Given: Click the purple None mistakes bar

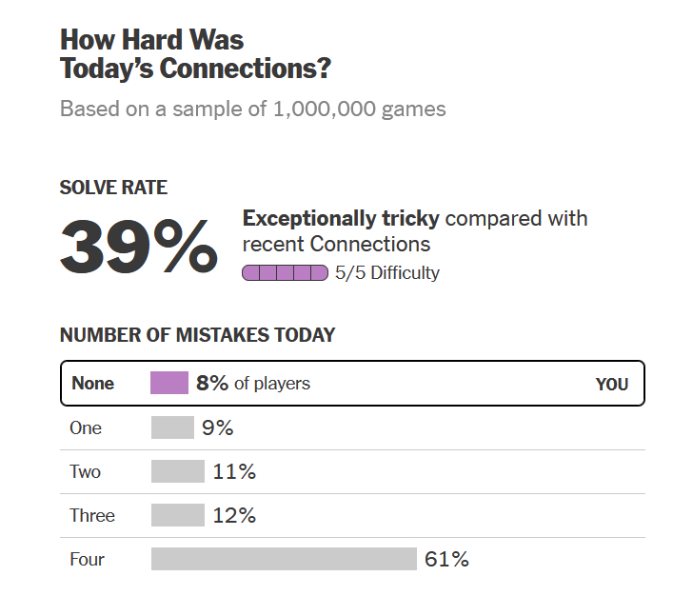Looking at the screenshot, I should [x=169, y=384].
